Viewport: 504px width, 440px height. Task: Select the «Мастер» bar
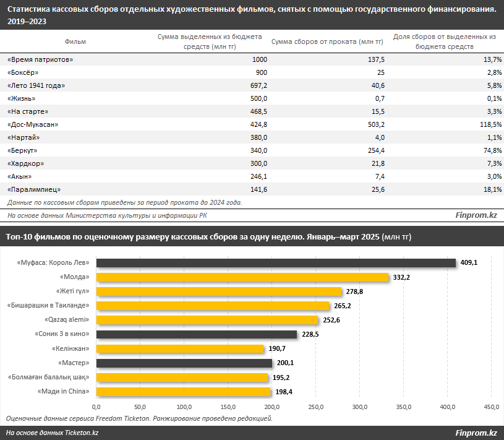point(184,363)
